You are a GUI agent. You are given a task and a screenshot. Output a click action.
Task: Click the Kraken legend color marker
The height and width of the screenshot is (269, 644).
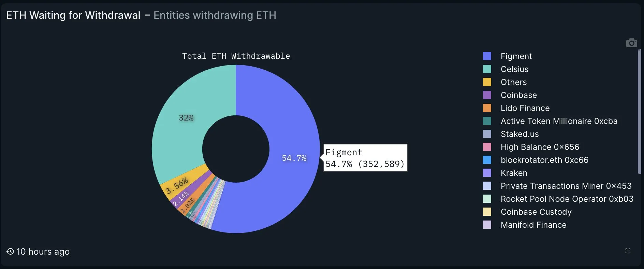click(487, 173)
